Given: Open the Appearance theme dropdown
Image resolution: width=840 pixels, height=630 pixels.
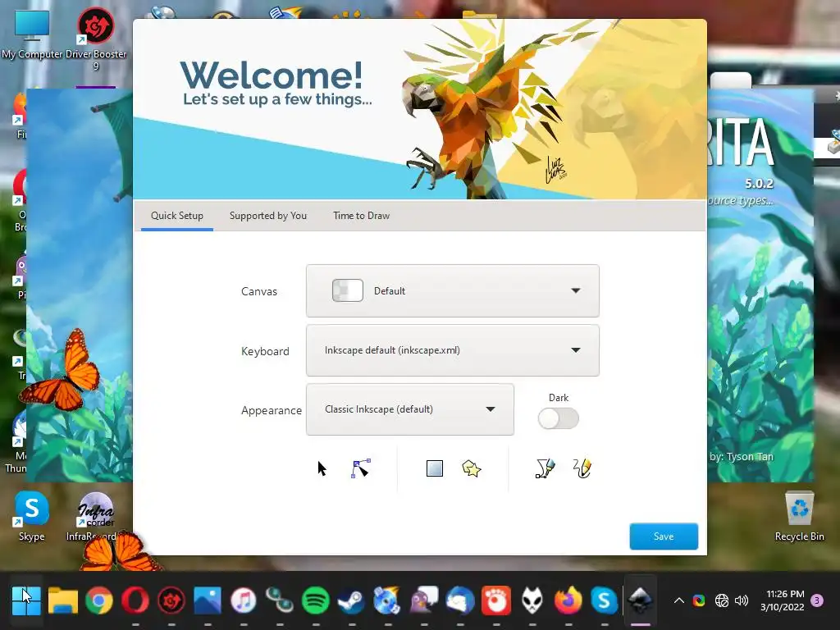Looking at the screenshot, I should [x=410, y=409].
